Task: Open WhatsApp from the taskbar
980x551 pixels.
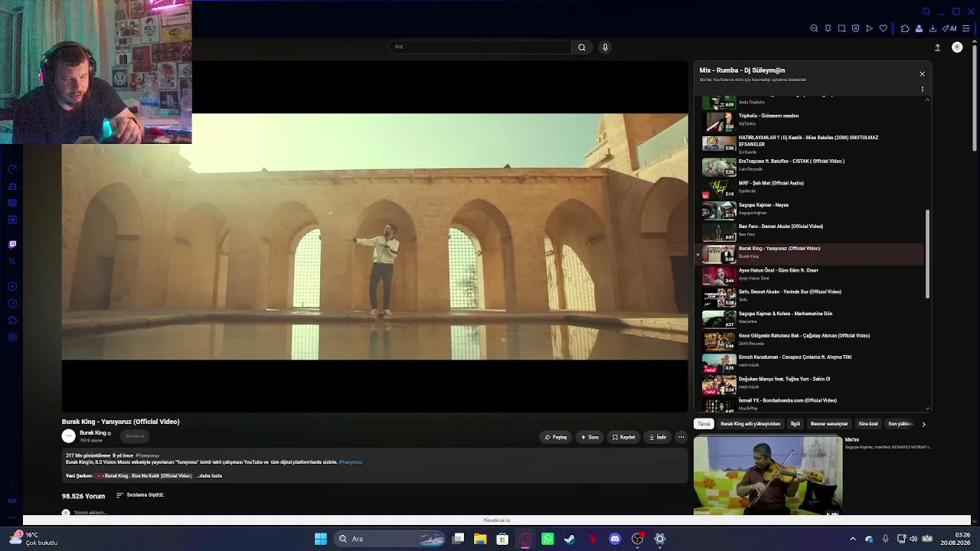Action: point(547,539)
